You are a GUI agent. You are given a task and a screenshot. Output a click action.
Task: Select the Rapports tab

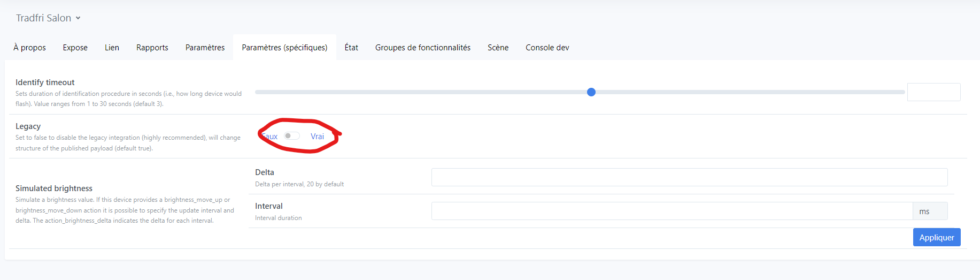152,48
